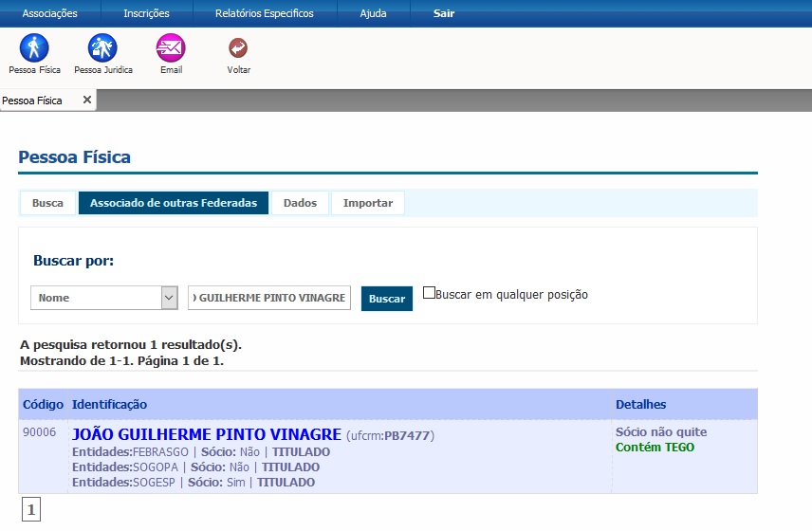Screen dimensions: 812x531
Task: Click the search name text field
Action: coord(269,298)
